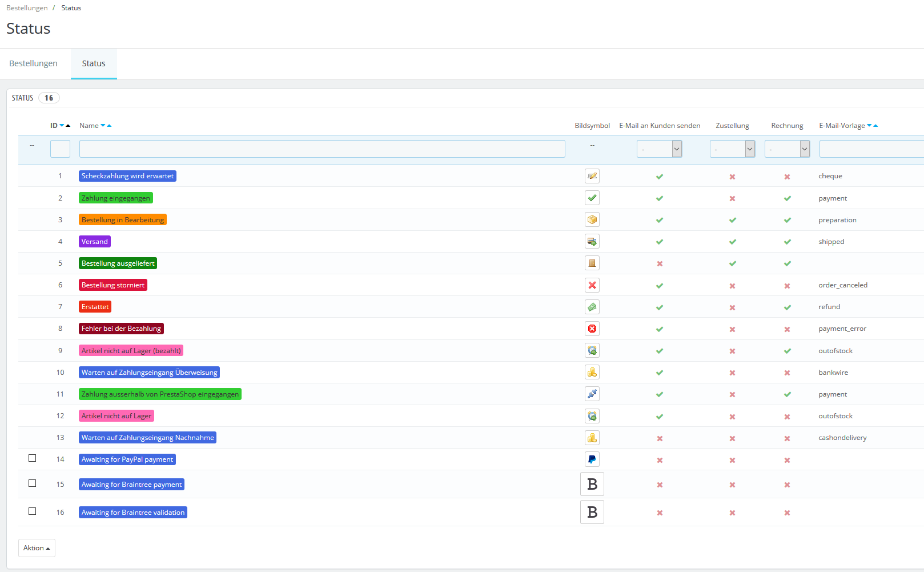
Task: Click the coins icon for Warten auf Zahlungseingang Nachnahme
Action: (x=592, y=438)
